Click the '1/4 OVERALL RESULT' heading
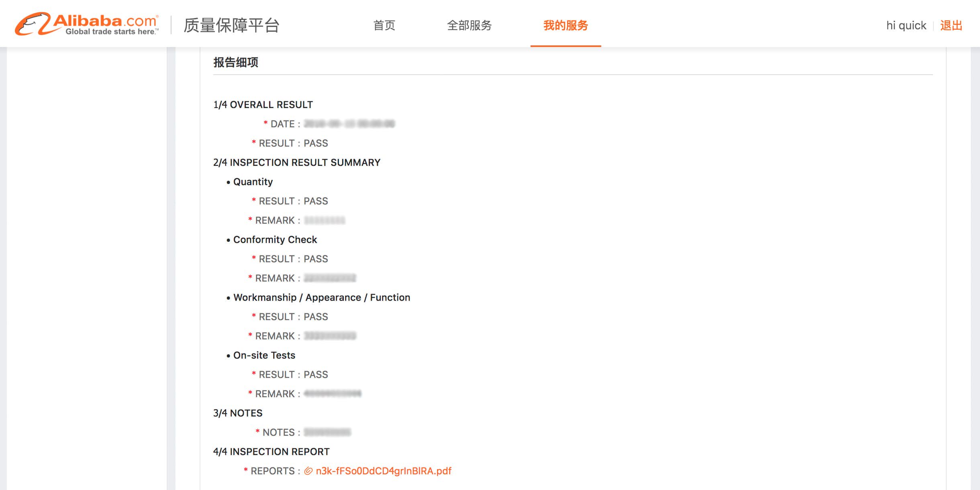This screenshot has width=980, height=490. tap(263, 105)
